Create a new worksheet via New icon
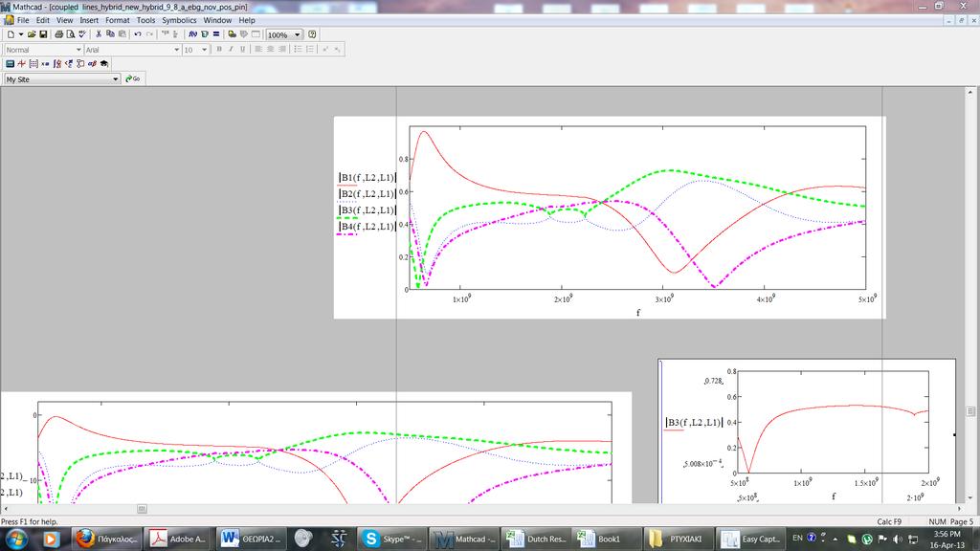The width and height of the screenshot is (980, 551). pyautogui.click(x=11, y=34)
